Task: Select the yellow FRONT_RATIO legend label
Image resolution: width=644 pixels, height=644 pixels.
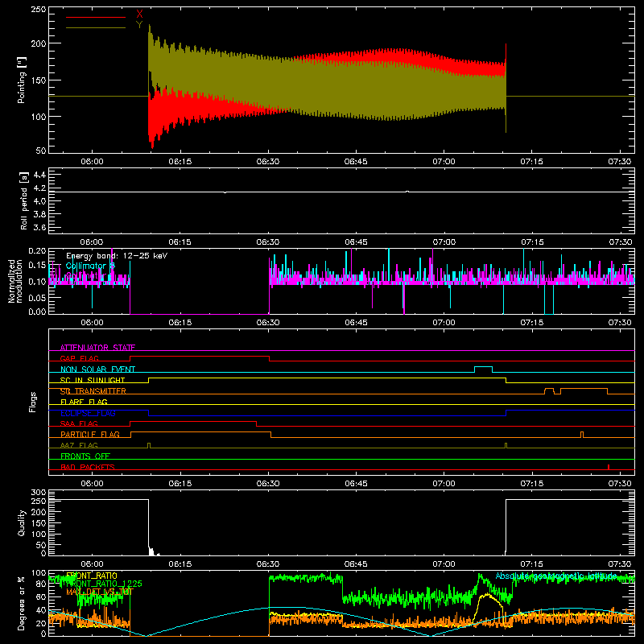Action: pyautogui.click(x=92, y=576)
